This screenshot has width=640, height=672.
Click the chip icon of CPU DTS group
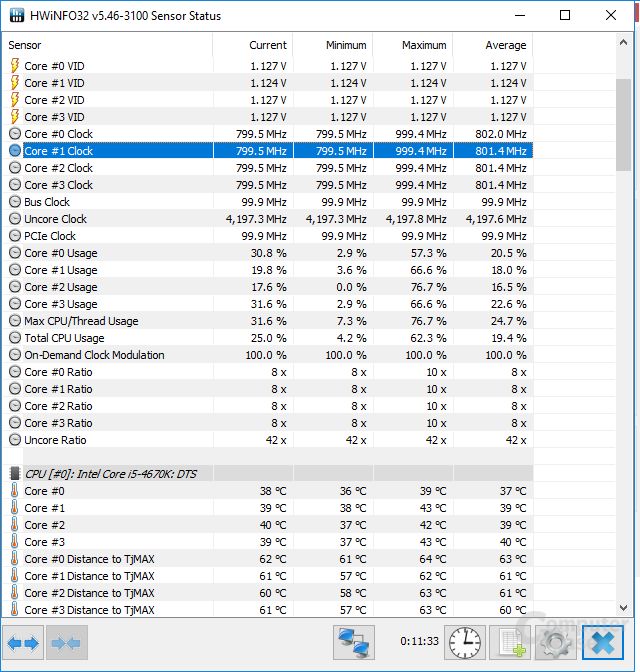(15, 474)
